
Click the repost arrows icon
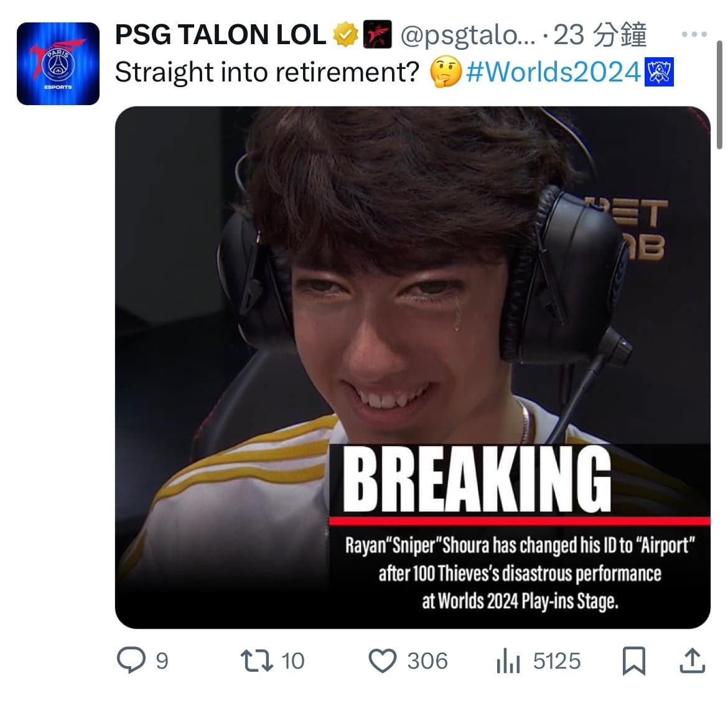click(257, 661)
